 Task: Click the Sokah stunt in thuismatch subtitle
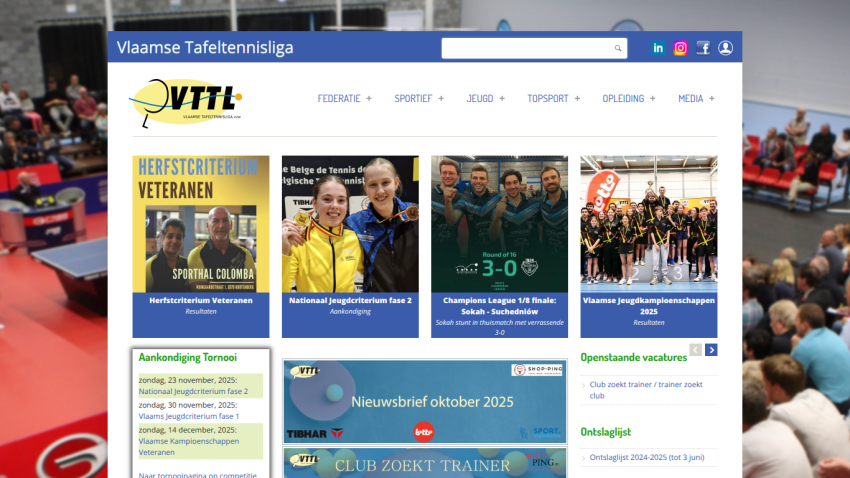[499, 327]
